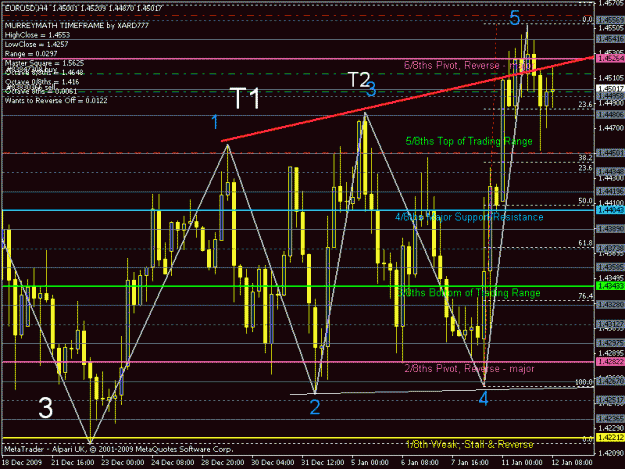Image resolution: width=625 pixels, height=469 pixels.
Task: Click the MURREYMATH TIMEFRAME by XARD777 heading
Action: pyautogui.click(x=77, y=26)
